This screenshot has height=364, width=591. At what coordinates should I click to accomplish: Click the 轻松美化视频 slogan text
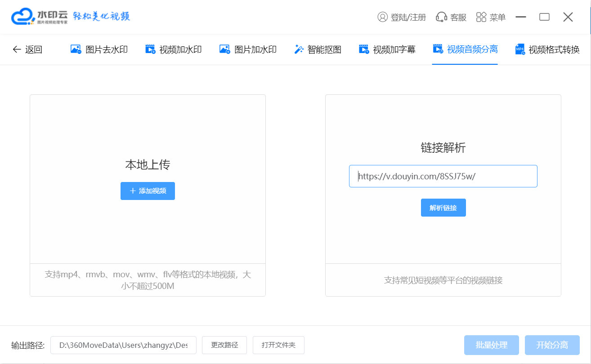[102, 16]
